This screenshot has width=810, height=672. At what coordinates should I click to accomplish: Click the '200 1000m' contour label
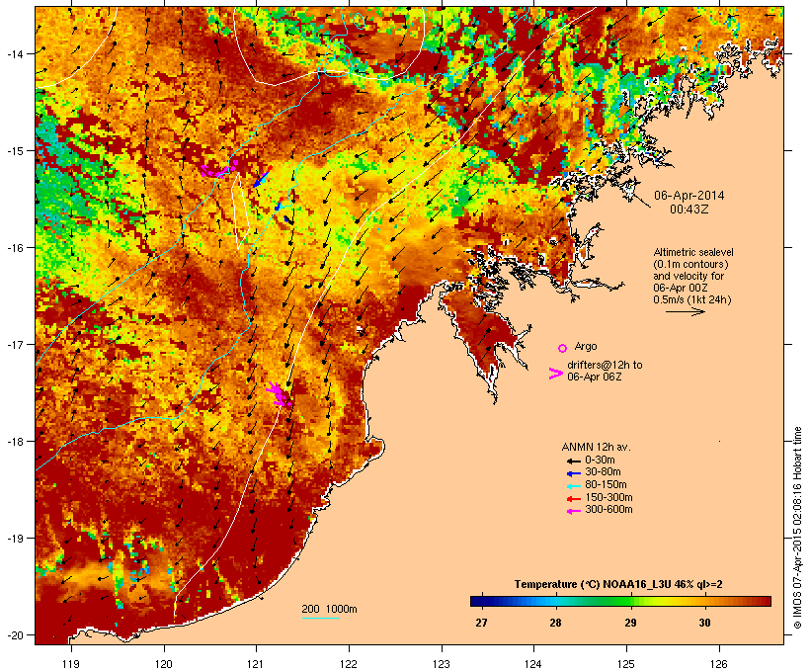point(329,609)
